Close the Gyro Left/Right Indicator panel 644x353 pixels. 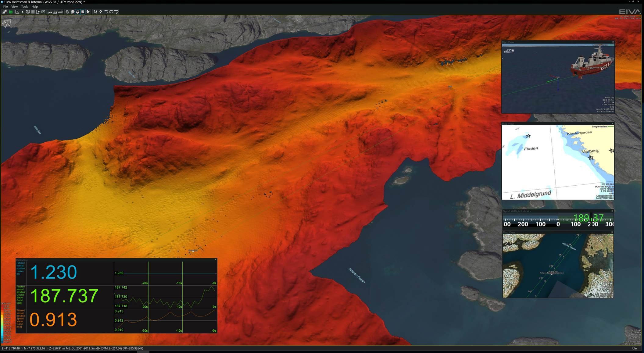pos(612,211)
